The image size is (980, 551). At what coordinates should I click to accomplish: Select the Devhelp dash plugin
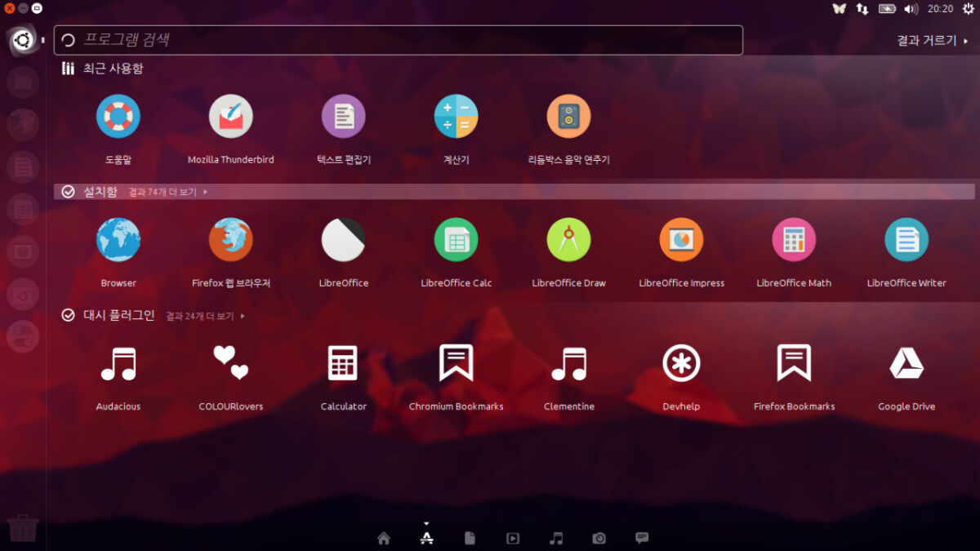coord(682,364)
